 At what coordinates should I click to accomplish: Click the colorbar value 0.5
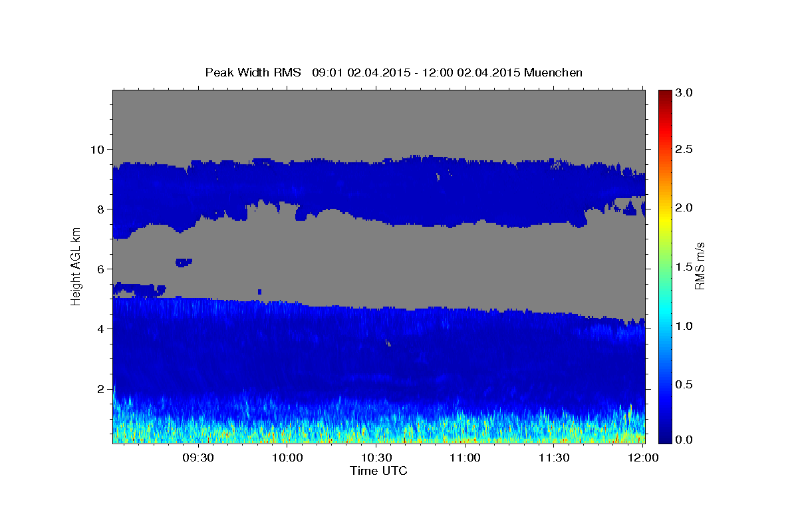click(684, 385)
